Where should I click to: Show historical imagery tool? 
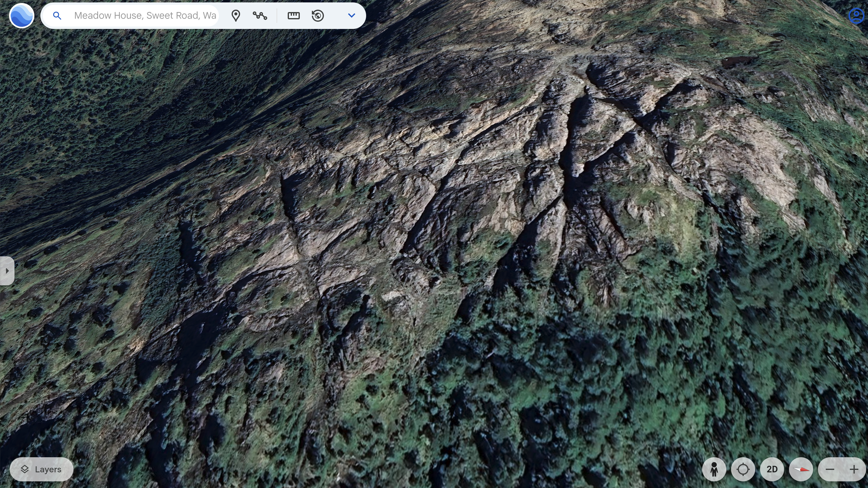[318, 15]
